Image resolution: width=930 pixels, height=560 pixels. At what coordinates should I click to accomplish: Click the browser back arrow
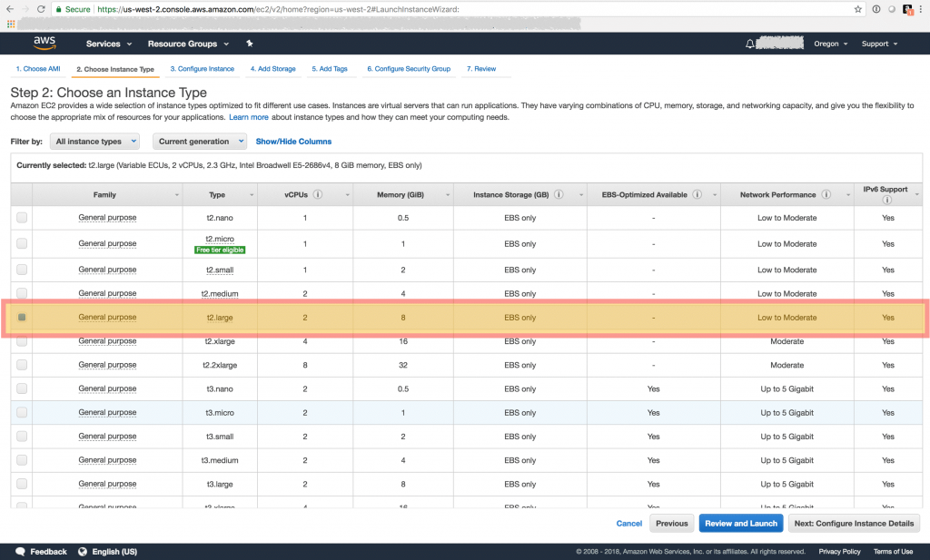(9, 9)
